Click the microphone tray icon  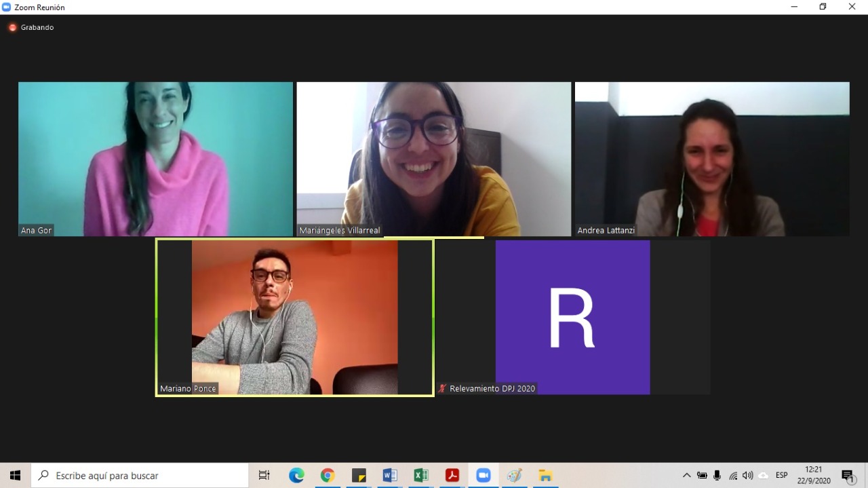coord(717,476)
